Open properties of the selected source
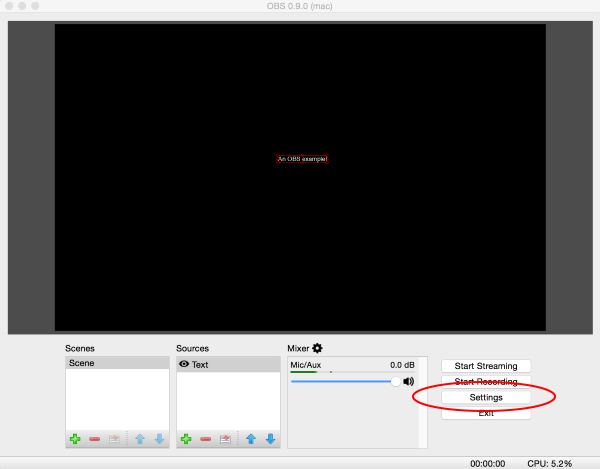 (225, 439)
